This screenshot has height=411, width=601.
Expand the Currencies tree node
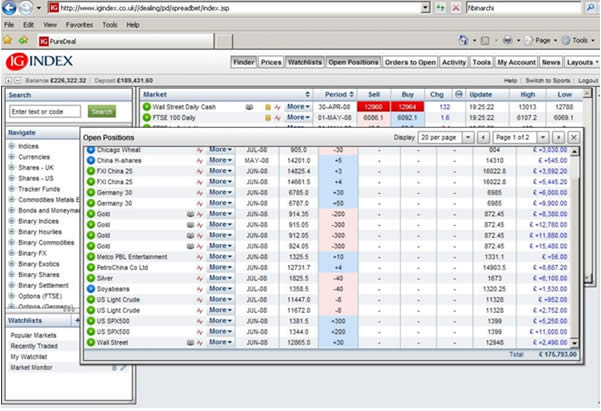point(12,157)
